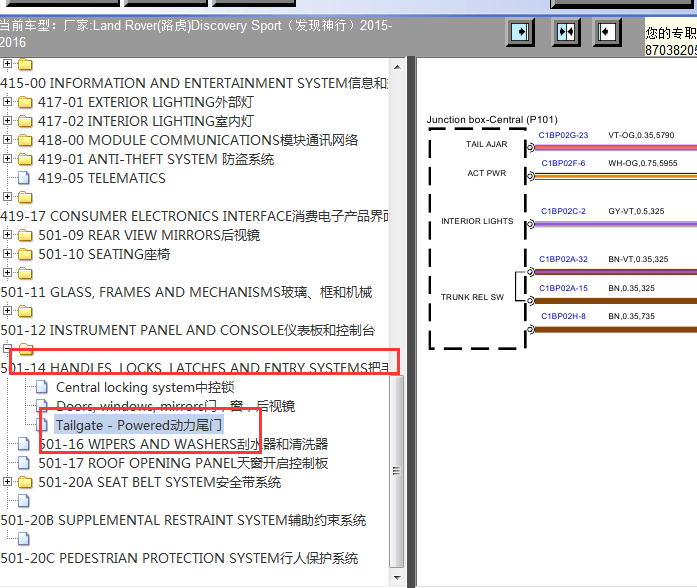Collapse the 501-14 HANDLES, LOCKS node
This screenshot has height=588, width=697.
point(7,348)
